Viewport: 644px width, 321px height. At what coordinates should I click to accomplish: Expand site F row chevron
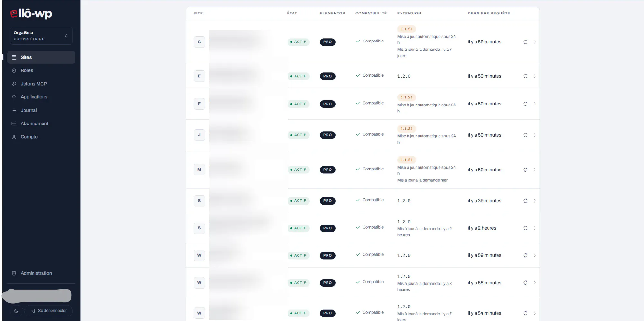[535, 104]
